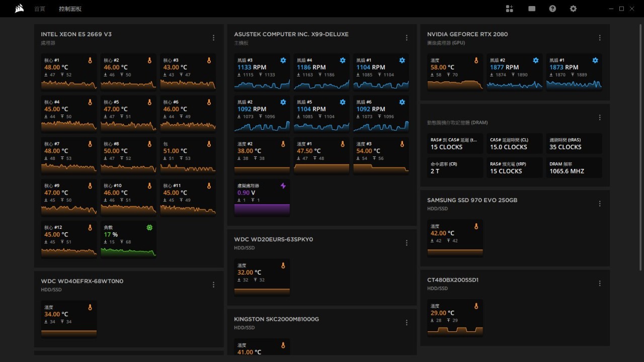The height and width of the screenshot is (362, 644).
Task: Click the Corsair sail logo
Action: 19,9
